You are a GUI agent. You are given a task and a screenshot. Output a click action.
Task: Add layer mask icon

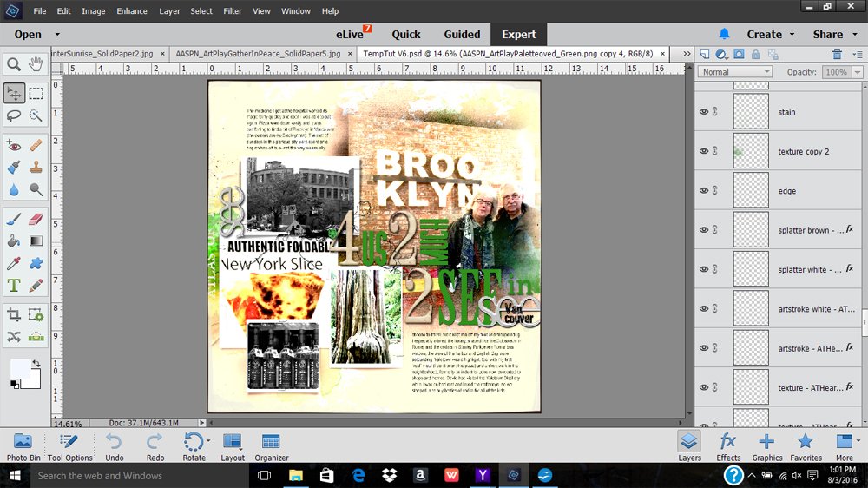tap(739, 55)
